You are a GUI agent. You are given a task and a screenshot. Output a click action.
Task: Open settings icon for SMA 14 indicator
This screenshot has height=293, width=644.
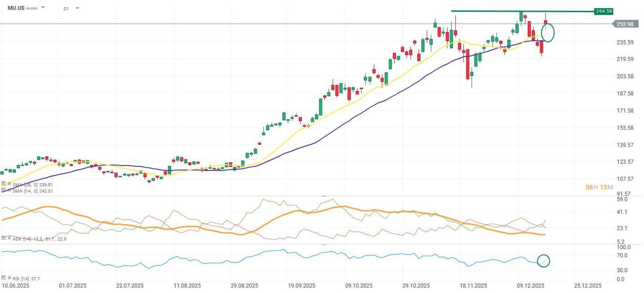point(4,190)
